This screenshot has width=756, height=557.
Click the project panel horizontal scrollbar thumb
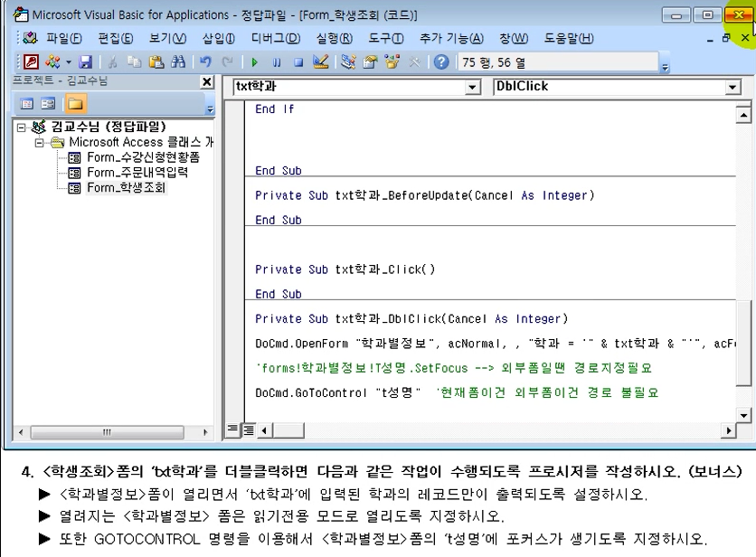(x=107, y=432)
